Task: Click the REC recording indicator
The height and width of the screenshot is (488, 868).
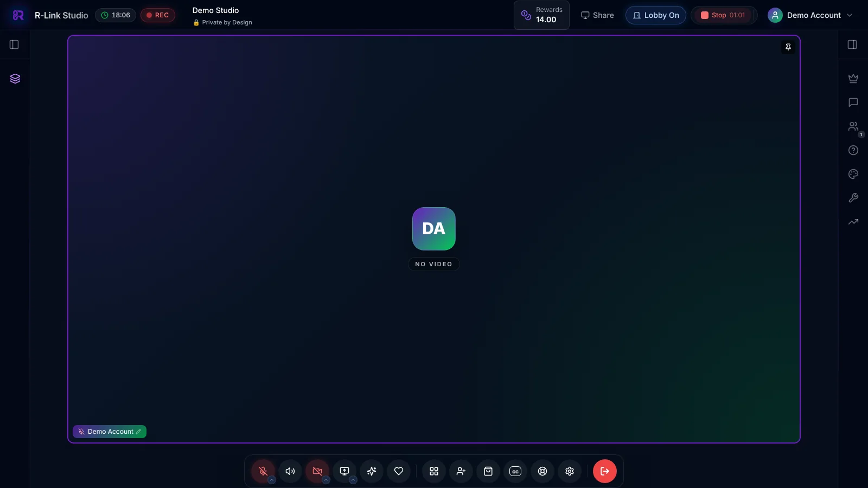Action: (x=158, y=15)
